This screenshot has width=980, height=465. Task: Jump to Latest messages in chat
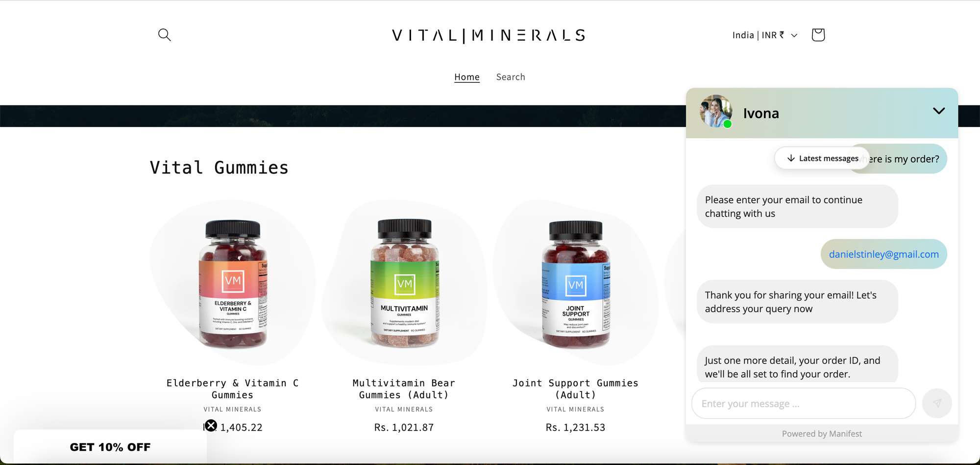(822, 158)
